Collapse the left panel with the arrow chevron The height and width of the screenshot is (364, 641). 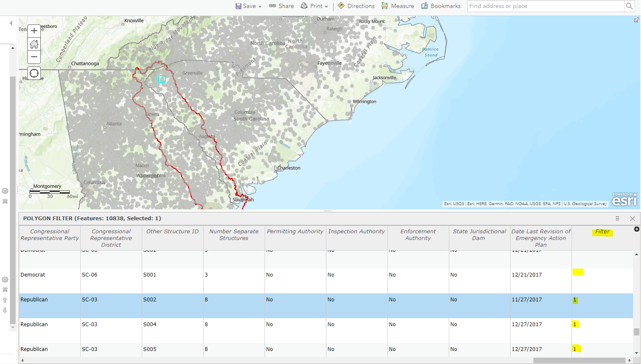coord(10,23)
